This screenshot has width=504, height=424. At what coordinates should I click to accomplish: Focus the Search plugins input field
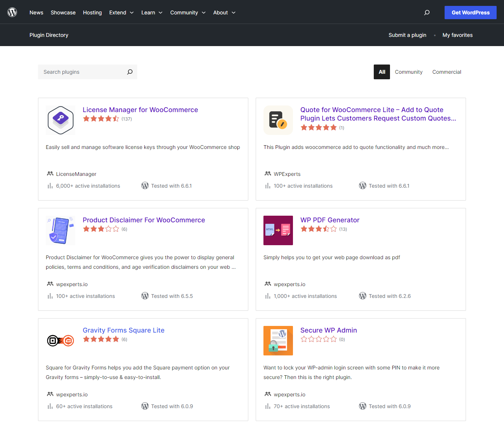pos(87,72)
